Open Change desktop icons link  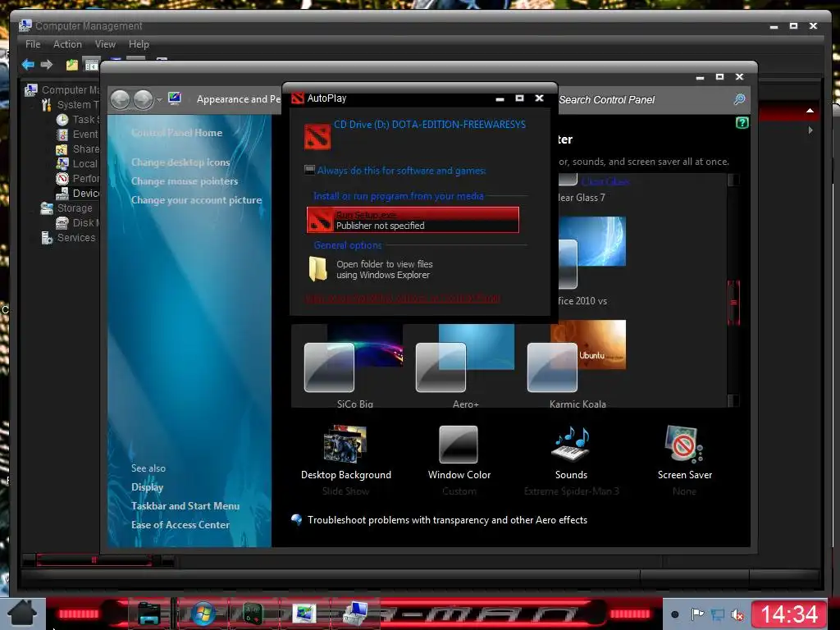point(180,162)
